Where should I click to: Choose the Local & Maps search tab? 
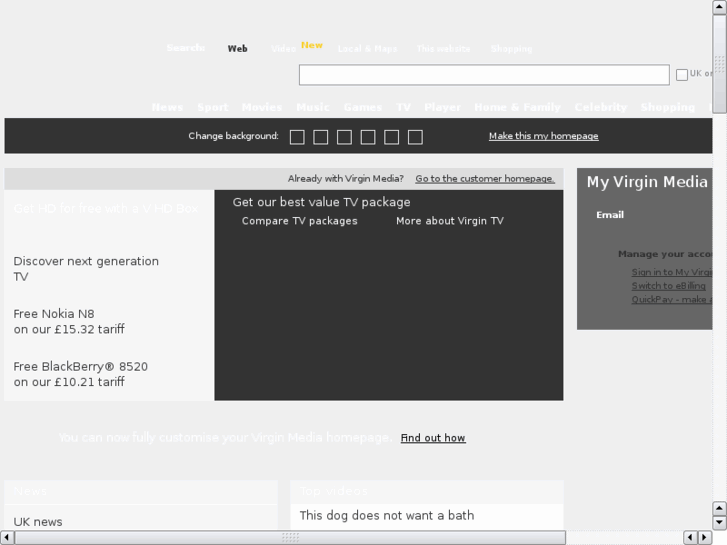(x=367, y=49)
